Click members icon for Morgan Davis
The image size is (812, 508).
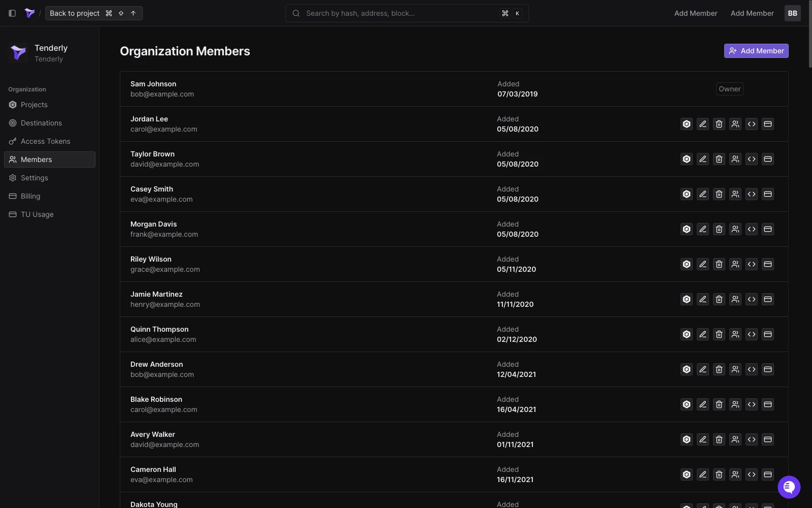(735, 229)
